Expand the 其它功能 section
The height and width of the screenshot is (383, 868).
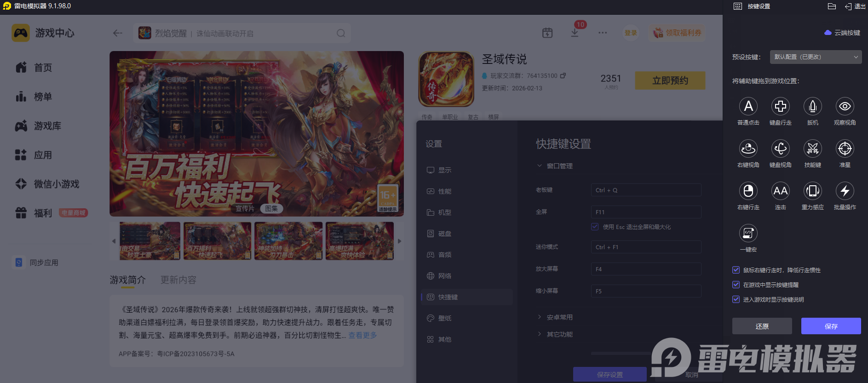[x=555, y=334]
